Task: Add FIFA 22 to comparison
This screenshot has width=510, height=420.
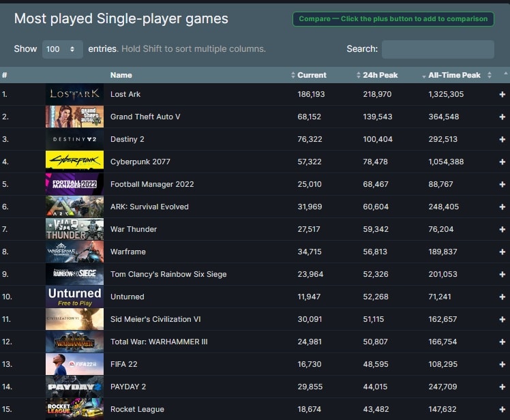Action: [502, 364]
